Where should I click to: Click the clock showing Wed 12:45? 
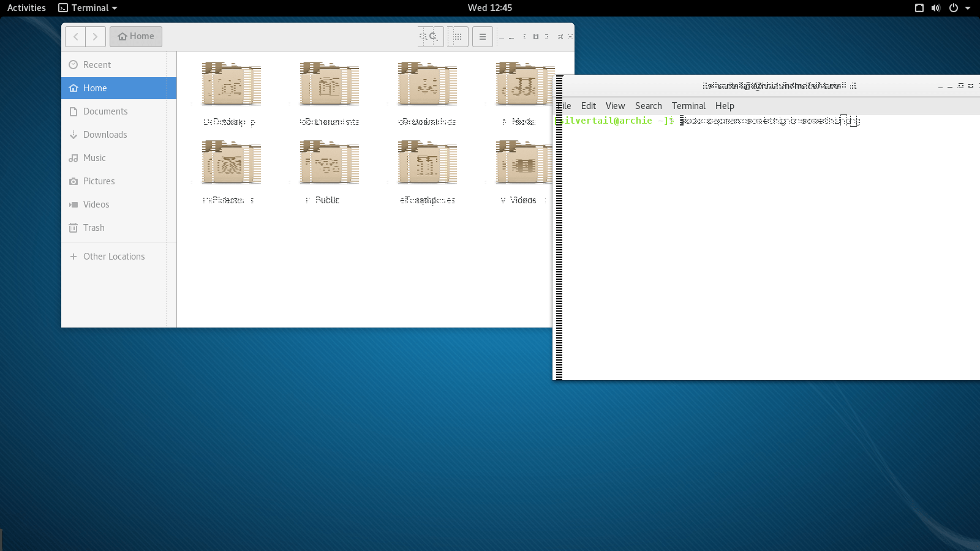point(489,8)
